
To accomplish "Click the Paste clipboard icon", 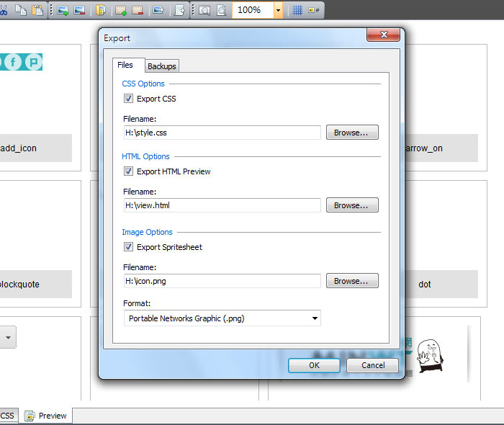I will [x=37, y=10].
